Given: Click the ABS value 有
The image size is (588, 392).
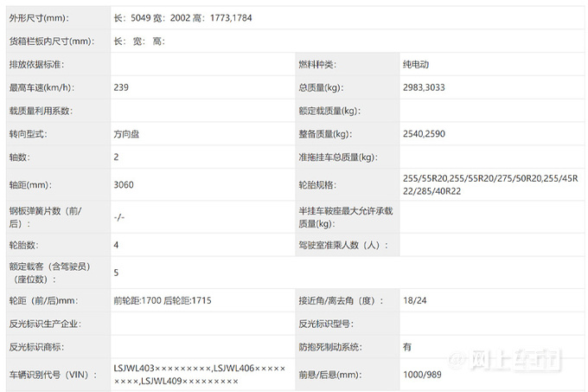Looking at the screenshot, I should (407, 347).
